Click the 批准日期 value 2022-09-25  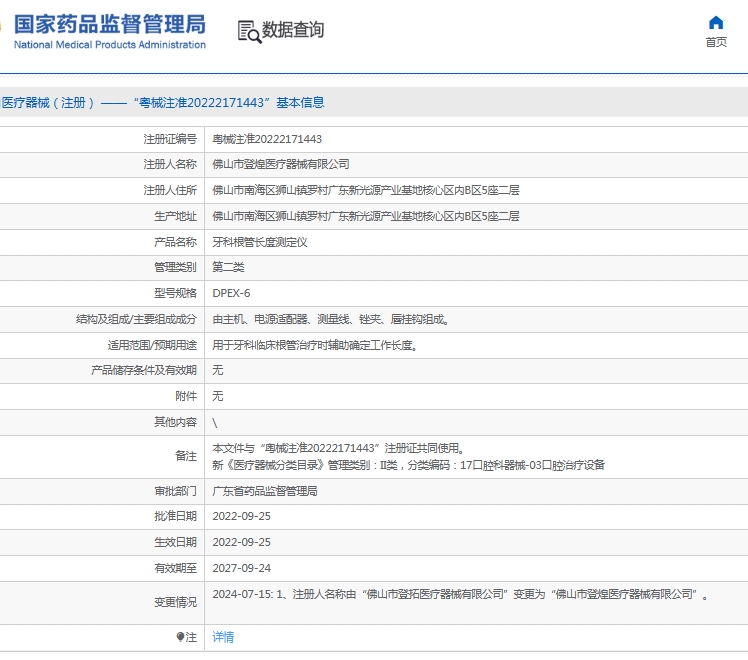coord(241,516)
